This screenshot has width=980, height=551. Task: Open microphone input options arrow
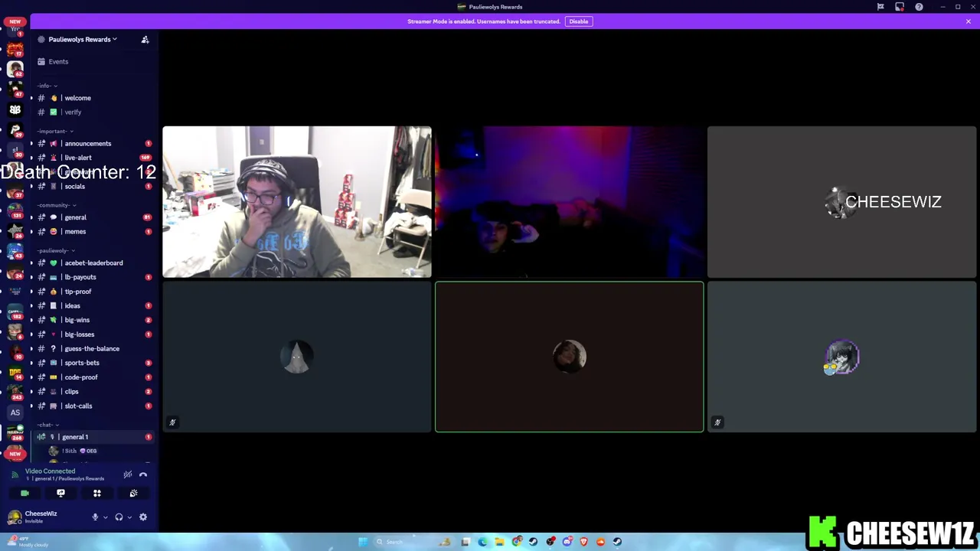[106, 517]
